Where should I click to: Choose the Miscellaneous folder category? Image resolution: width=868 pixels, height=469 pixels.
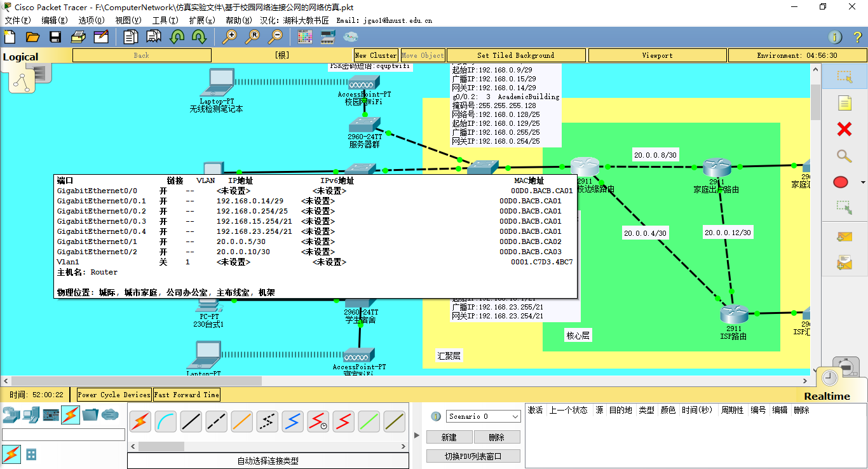point(90,415)
